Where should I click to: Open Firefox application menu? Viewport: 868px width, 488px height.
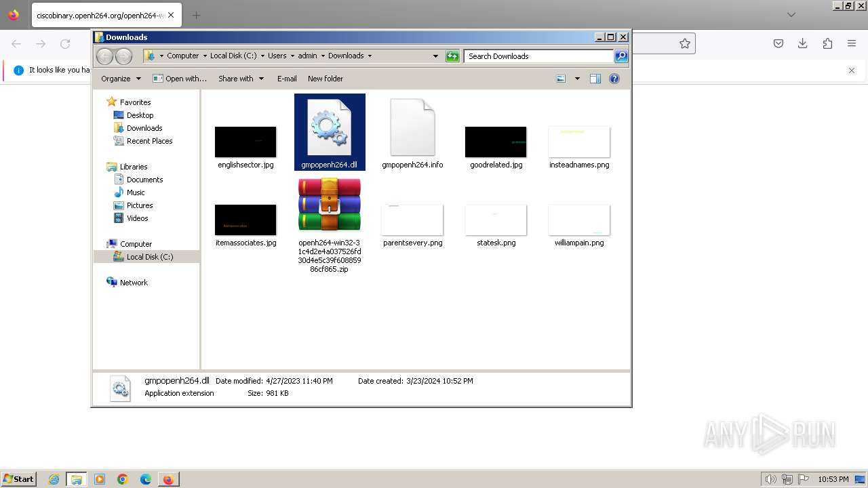852,43
